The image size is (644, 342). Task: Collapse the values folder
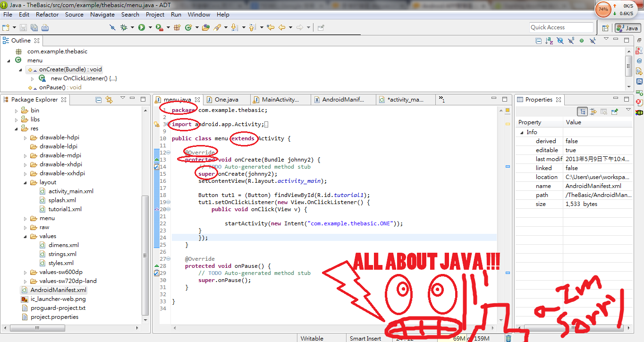(x=25, y=236)
